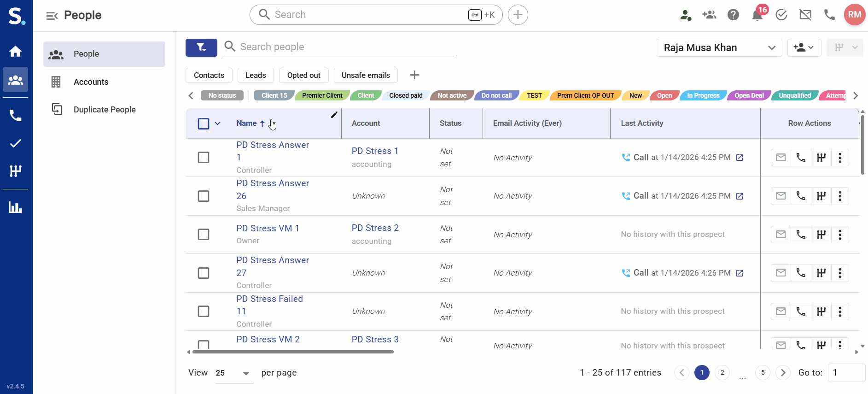Go to page 2 of results

pyautogui.click(x=722, y=372)
